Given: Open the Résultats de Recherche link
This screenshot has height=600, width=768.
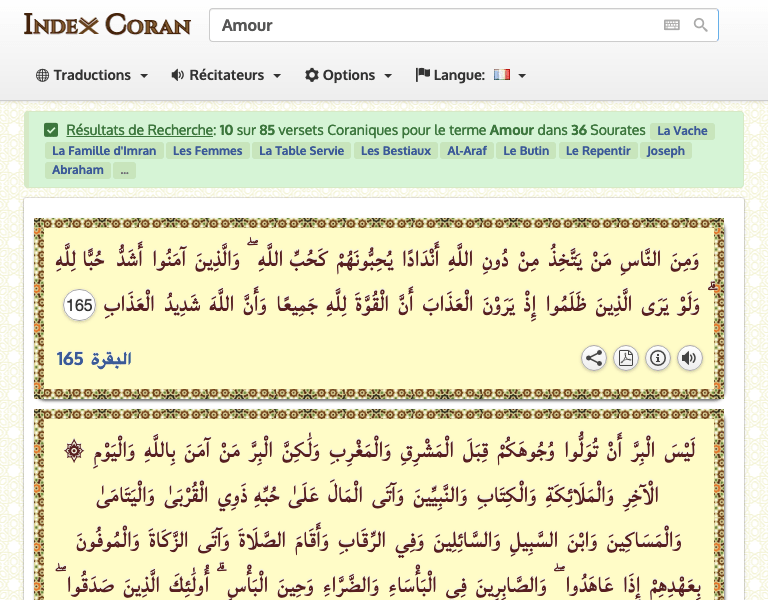Looking at the screenshot, I should pyautogui.click(x=140, y=131).
